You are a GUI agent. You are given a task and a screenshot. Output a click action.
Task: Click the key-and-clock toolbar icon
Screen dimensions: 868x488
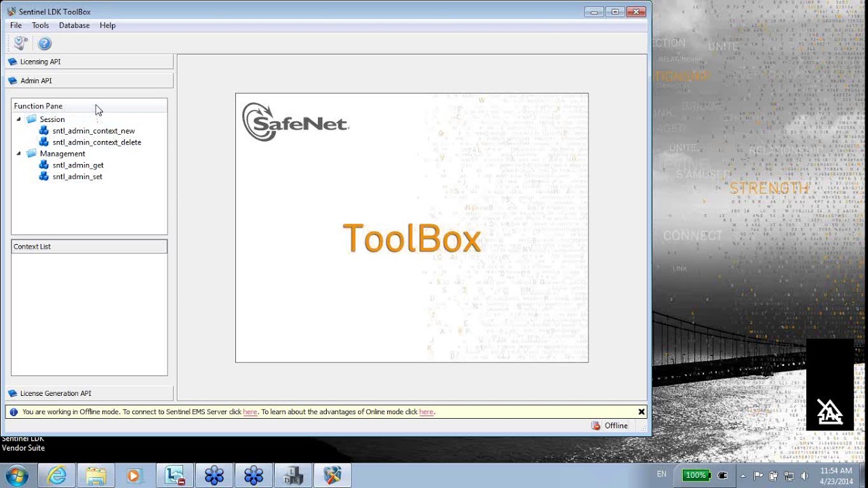point(20,43)
